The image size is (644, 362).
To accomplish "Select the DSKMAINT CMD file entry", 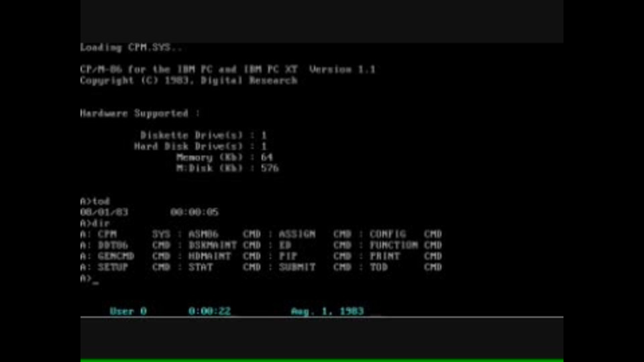I will 225,245.
